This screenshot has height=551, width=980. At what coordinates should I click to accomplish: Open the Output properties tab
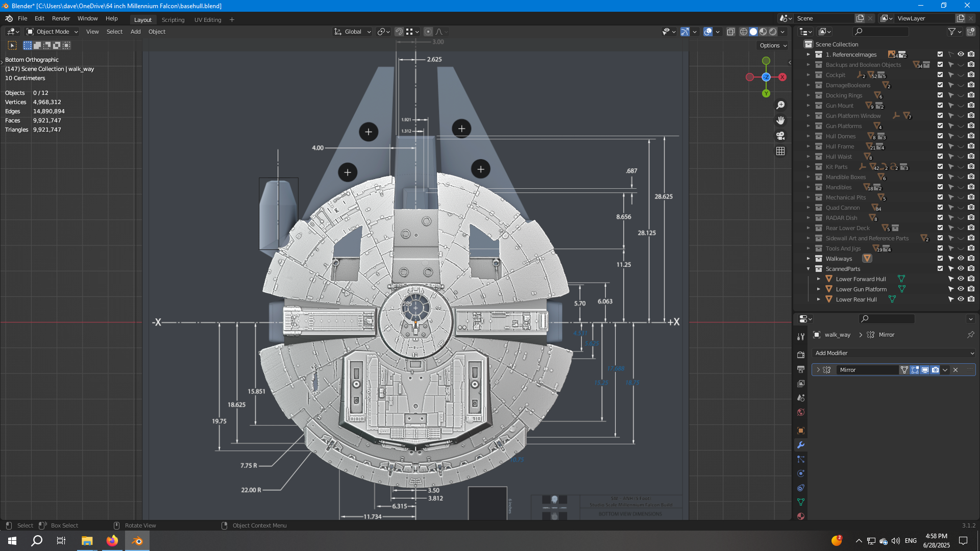point(801,369)
